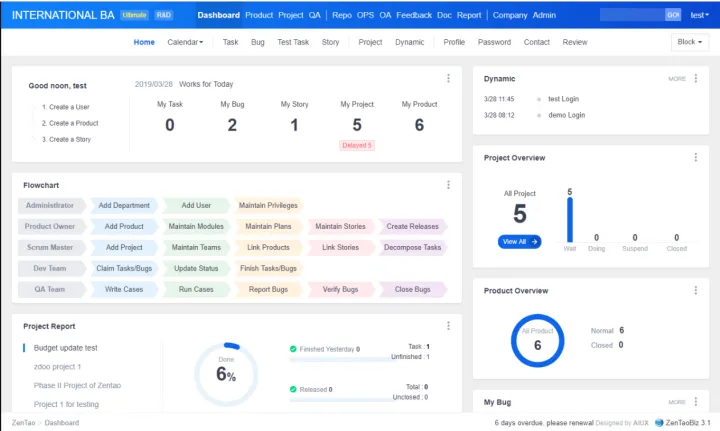Click the Delayed 5 badge

(x=357, y=145)
